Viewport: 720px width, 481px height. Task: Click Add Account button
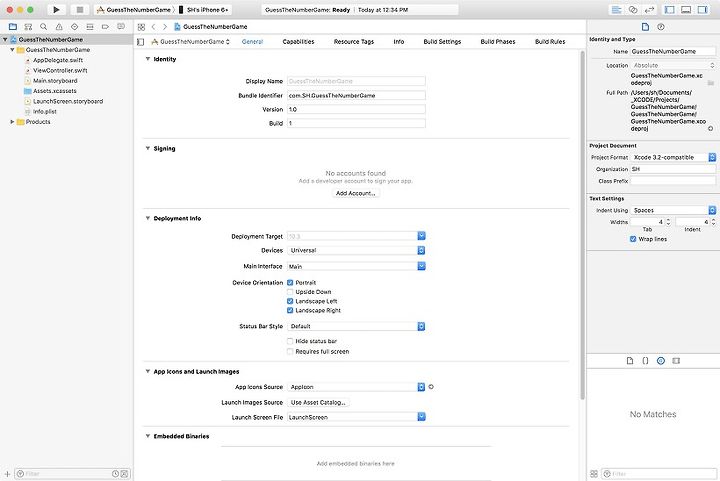pyautogui.click(x=355, y=193)
